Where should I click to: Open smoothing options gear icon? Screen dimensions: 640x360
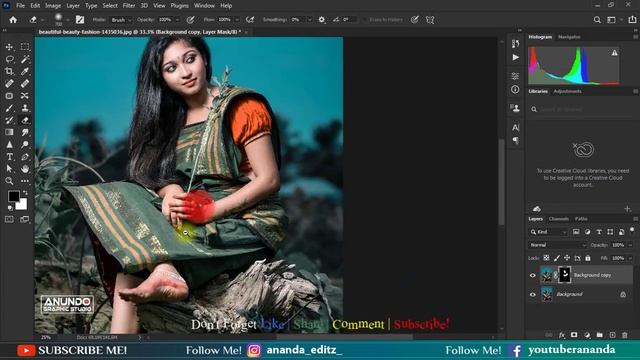click(322, 20)
